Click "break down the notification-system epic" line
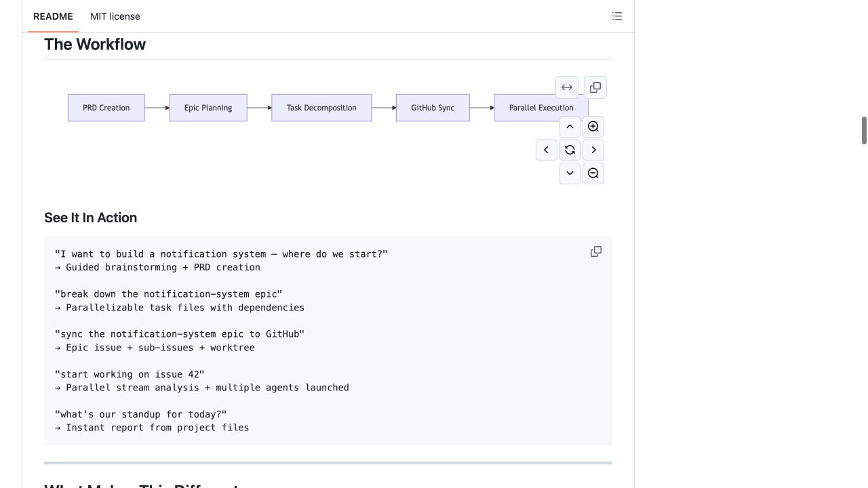Viewport: 868px width, 488px height. pos(169,294)
